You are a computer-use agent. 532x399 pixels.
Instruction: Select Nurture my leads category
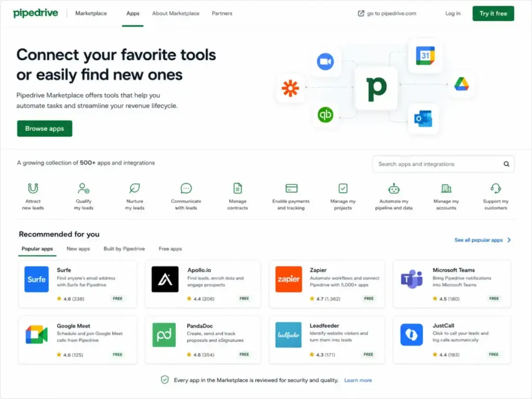pos(135,196)
